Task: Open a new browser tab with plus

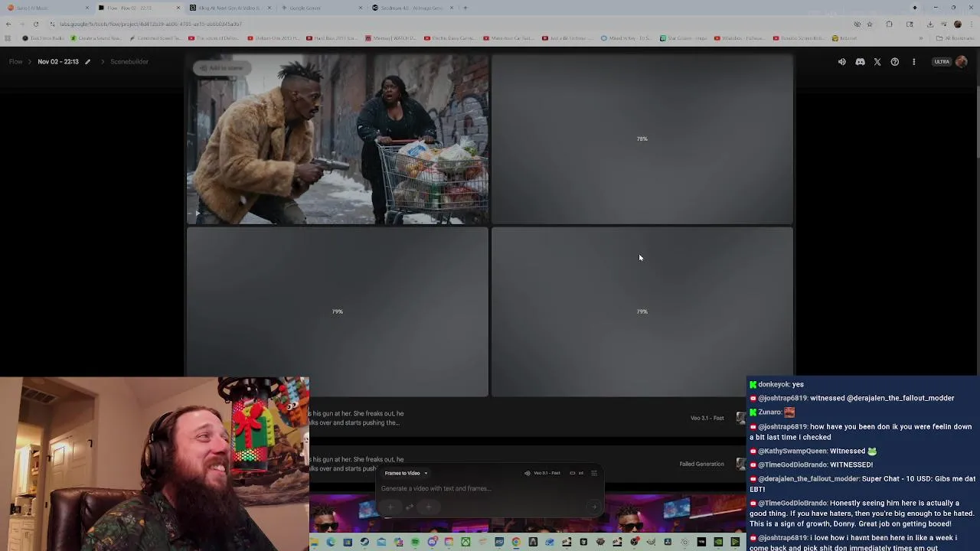Action: [465, 8]
